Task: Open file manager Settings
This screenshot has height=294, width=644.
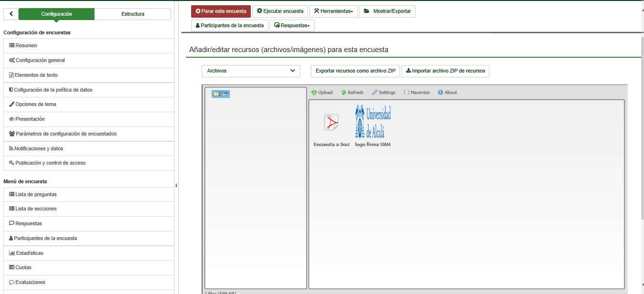Action: pos(383,93)
